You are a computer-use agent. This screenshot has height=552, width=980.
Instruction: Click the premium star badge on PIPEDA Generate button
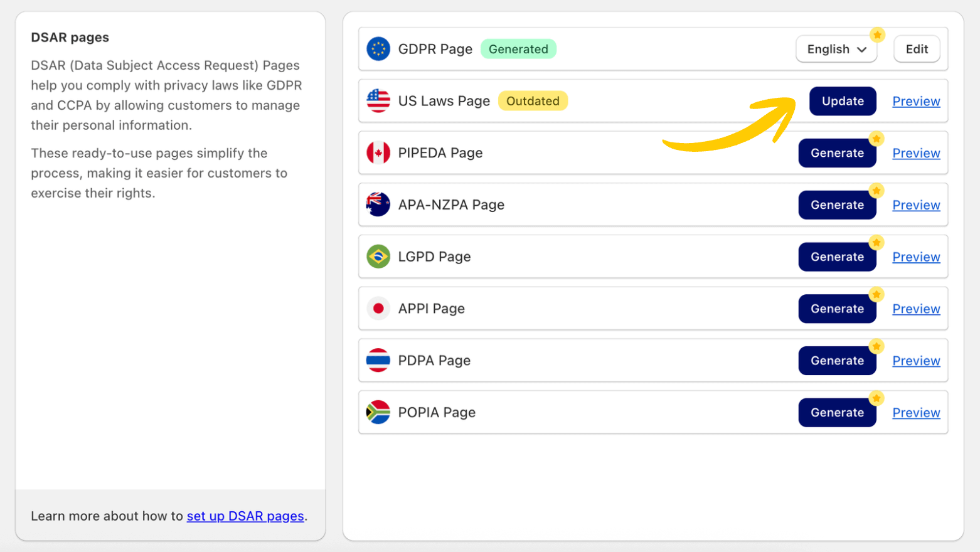(x=876, y=139)
